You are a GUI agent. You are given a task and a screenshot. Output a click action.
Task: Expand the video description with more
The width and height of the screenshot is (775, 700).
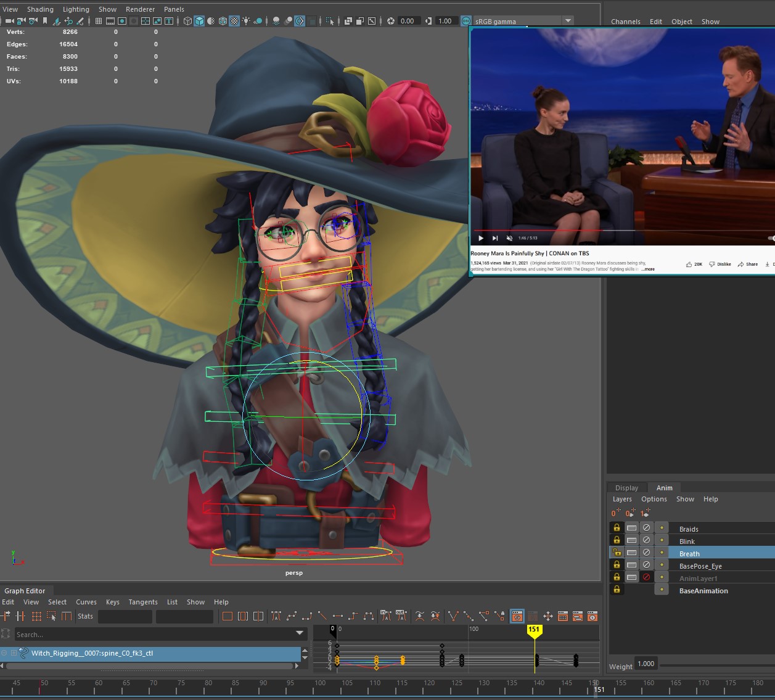(648, 269)
